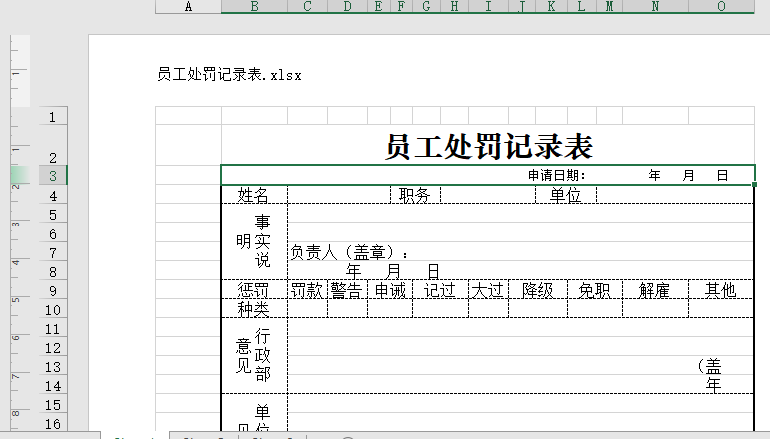The width and height of the screenshot is (770, 439).
Task: Select the 姓名 label cell
Action: (x=254, y=195)
